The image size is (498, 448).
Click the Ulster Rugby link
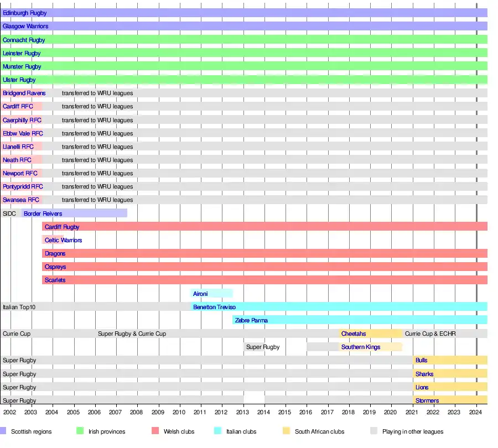(19, 80)
